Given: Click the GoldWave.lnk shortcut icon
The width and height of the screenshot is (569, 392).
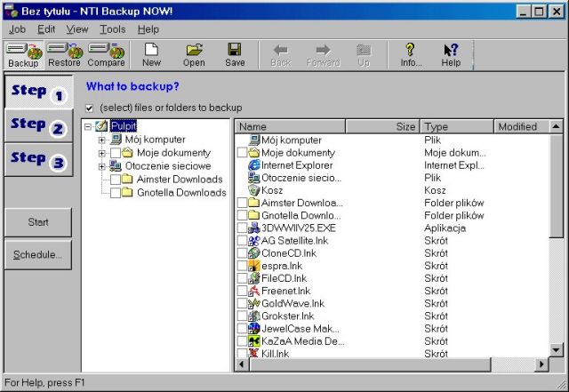Looking at the screenshot, I should click(x=254, y=303).
